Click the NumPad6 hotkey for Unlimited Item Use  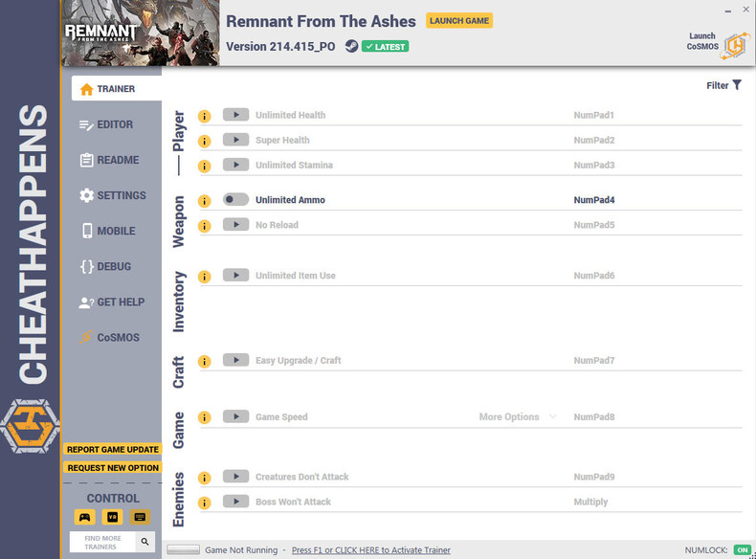594,276
